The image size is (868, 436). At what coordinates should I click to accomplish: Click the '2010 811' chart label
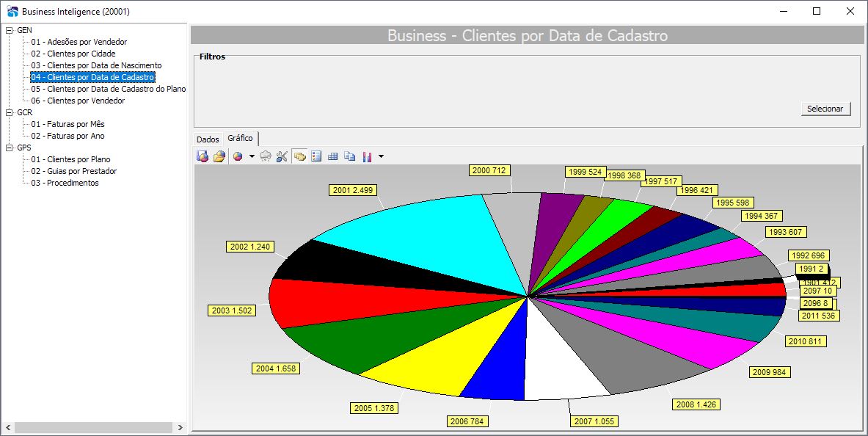pos(806,341)
